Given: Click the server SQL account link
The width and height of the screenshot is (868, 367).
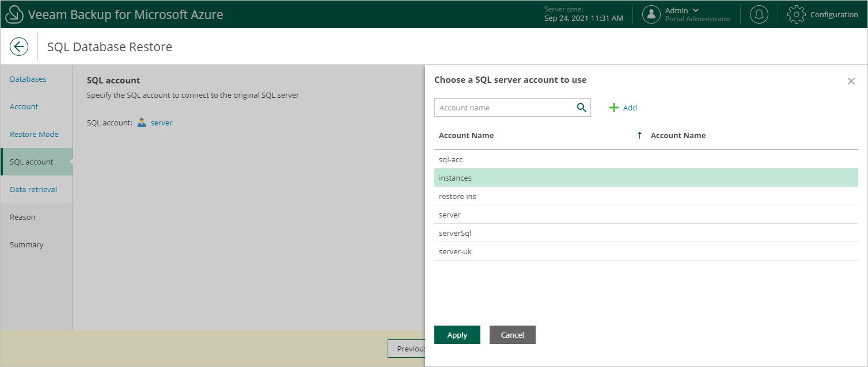Looking at the screenshot, I should [x=162, y=123].
